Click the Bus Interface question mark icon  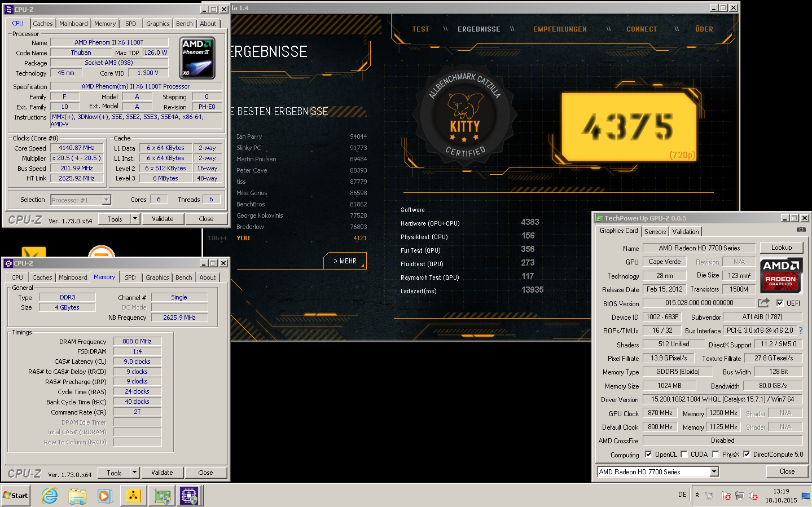[x=800, y=330]
